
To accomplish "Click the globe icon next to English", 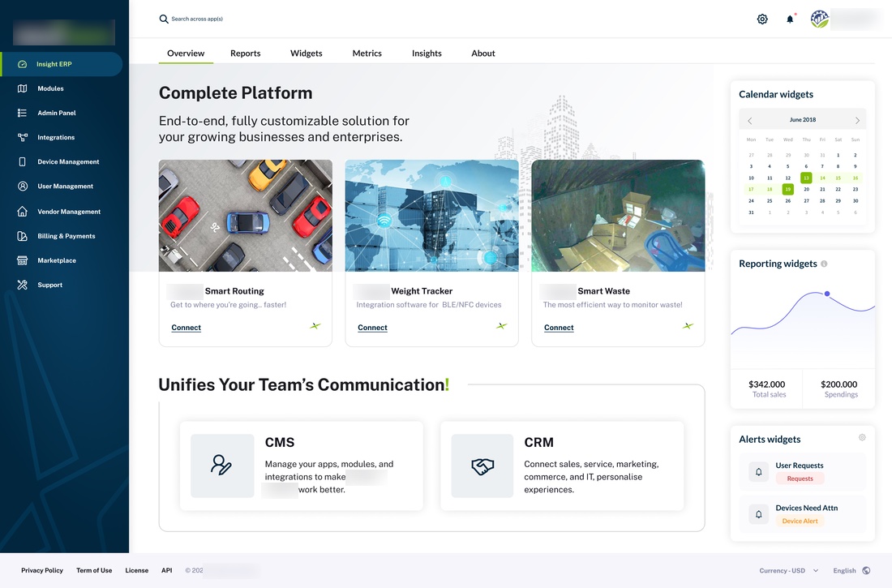I will (x=866, y=570).
